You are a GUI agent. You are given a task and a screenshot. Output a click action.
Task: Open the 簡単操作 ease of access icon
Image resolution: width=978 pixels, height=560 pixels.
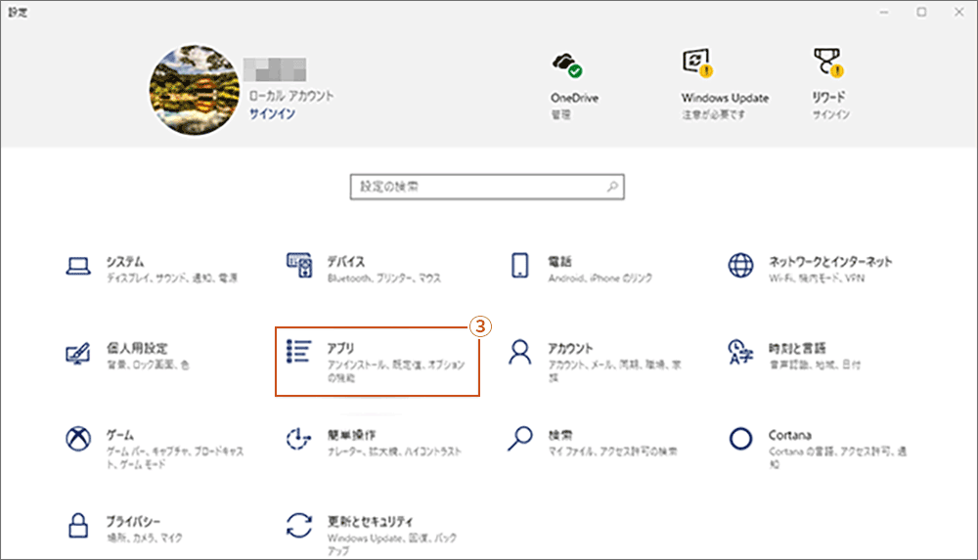point(298,439)
